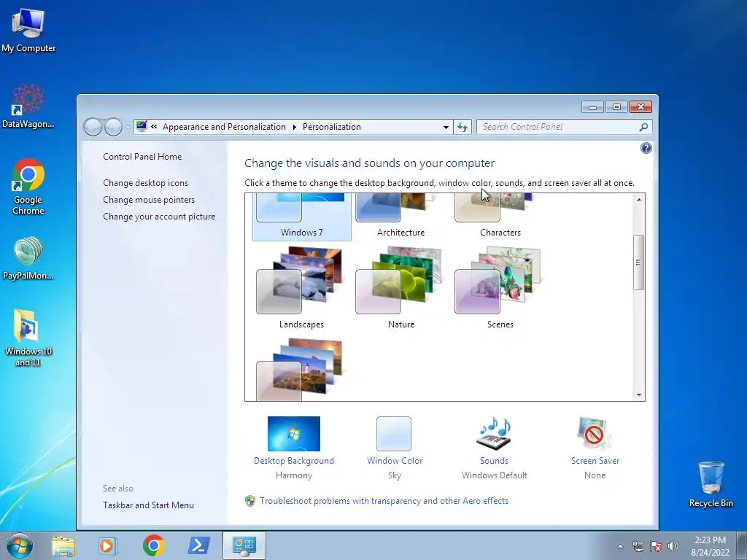This screenshot has width=747, height=560.
Task: Click the taskbar clock and date
Action: coord(710,546)
